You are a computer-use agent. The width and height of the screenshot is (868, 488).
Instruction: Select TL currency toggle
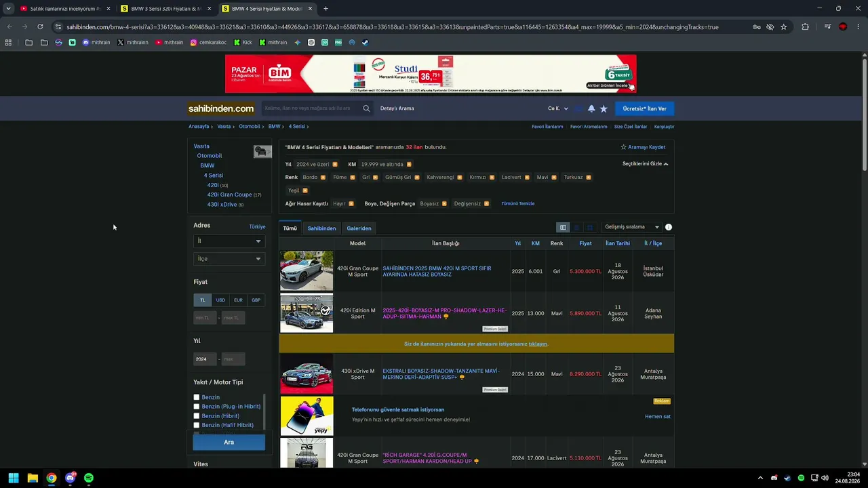(202, 300)
